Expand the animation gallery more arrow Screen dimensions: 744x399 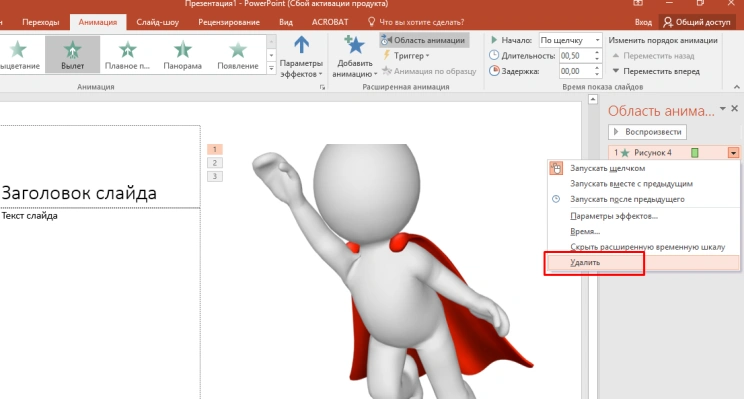click(271, 69)
